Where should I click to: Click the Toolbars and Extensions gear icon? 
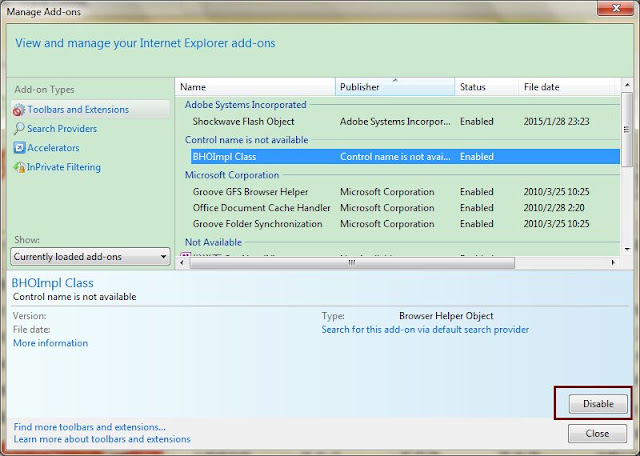point(19,110)
